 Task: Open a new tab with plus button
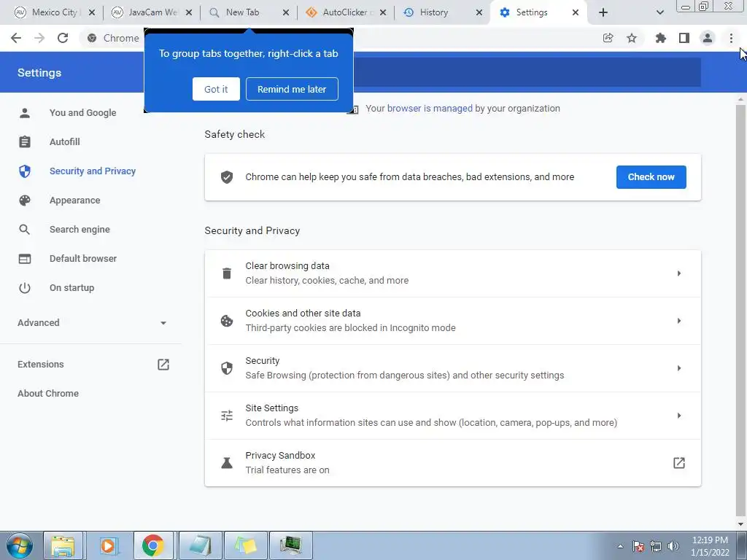coord(603,12)
